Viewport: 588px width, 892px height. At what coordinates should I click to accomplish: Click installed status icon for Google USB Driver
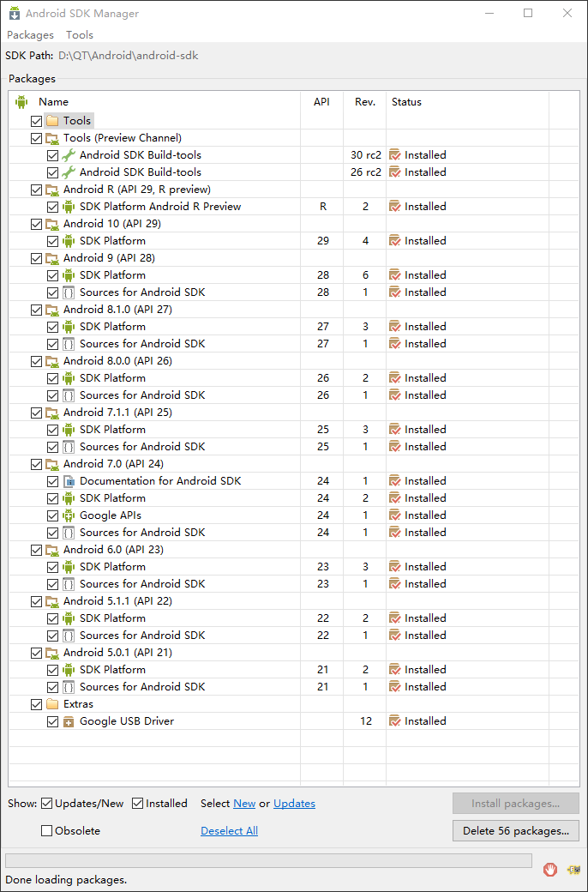click(394, 720)
